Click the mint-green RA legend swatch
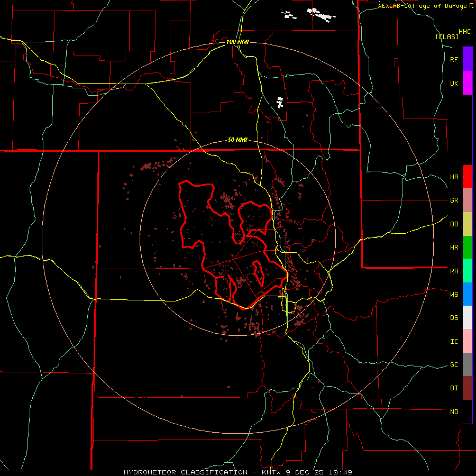 pos(467,271)
